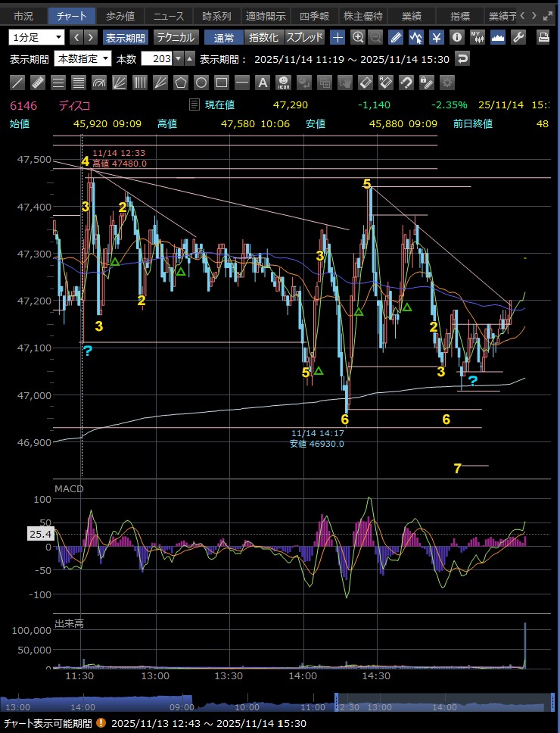560x733 pixels.
Task: Print the chart using printer icon
Action: 543,37
